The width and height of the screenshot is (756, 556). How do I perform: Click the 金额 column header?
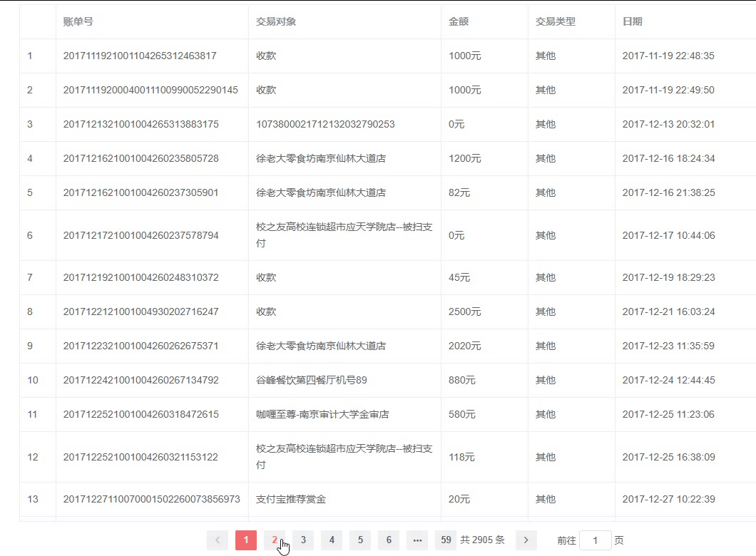pos(456,21)
